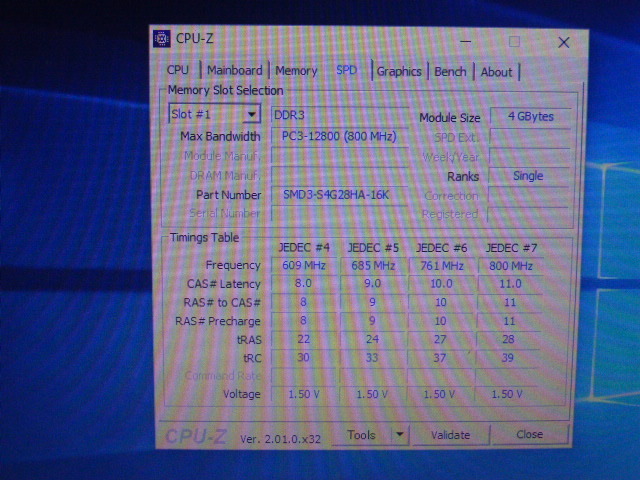The image size is (640, 480).
Task: Minimize the CPU-Z window
Action: tap(465, 41)
